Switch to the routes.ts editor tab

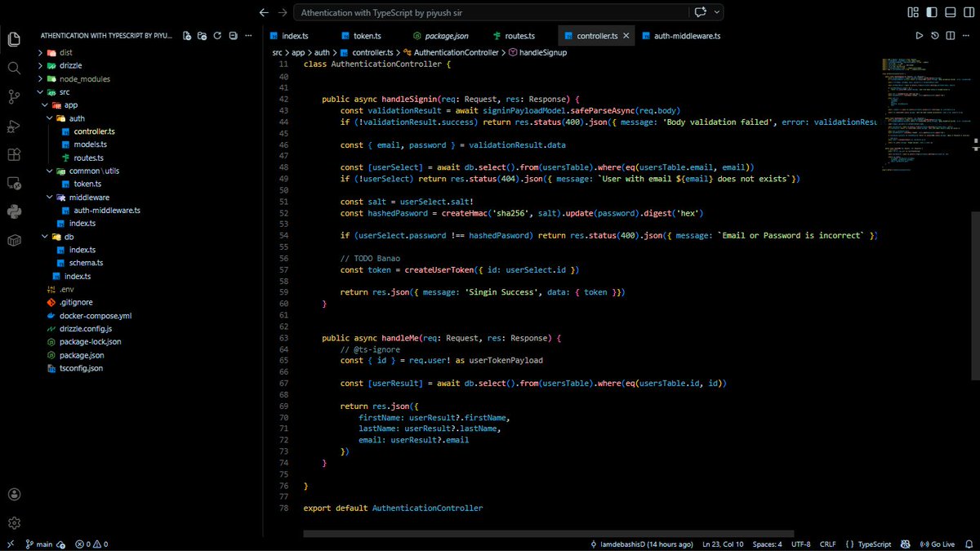[514, 36]
